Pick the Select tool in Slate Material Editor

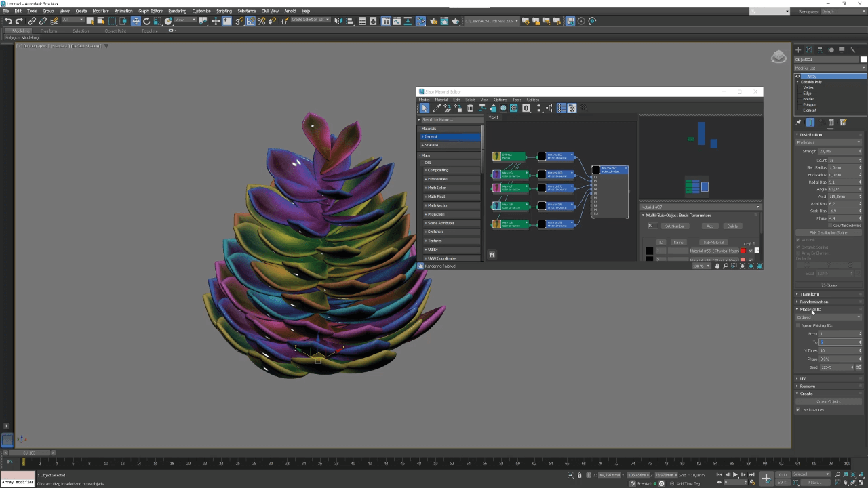[425, 108]
